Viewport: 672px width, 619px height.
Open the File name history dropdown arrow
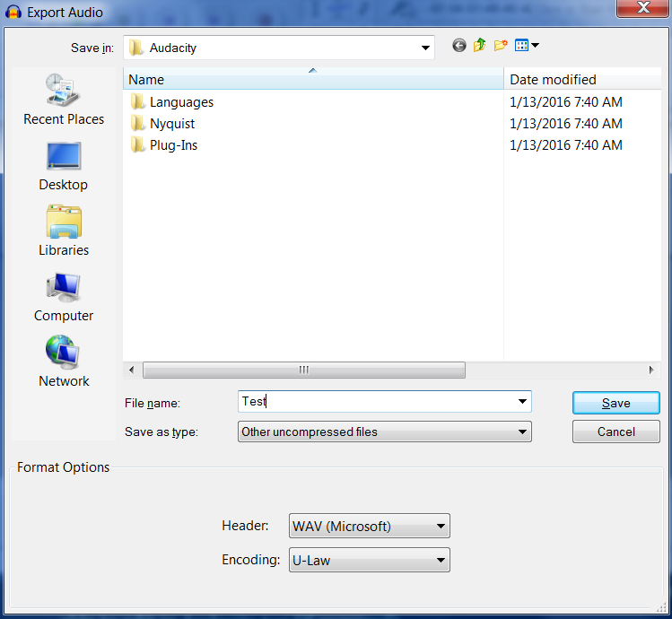coord(522,402)
